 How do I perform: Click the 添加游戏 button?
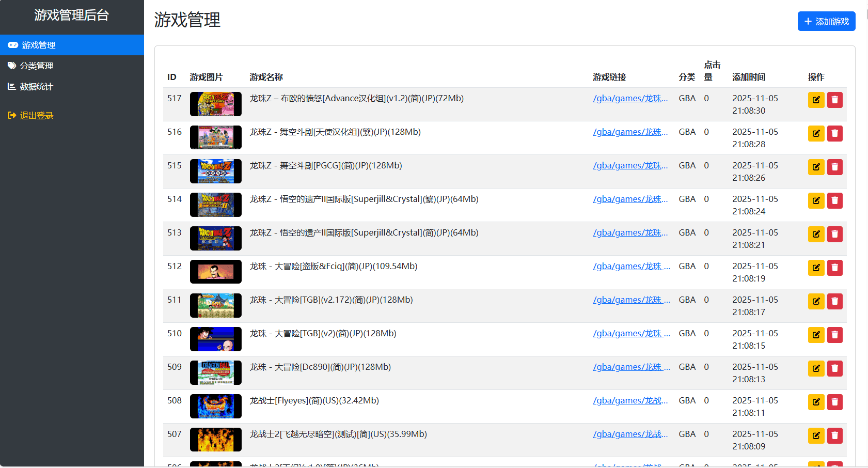point(826,21)
